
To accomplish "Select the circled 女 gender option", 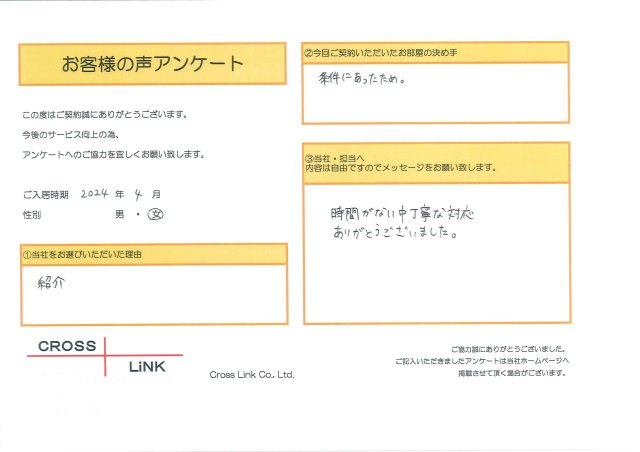I will point(156,214).
